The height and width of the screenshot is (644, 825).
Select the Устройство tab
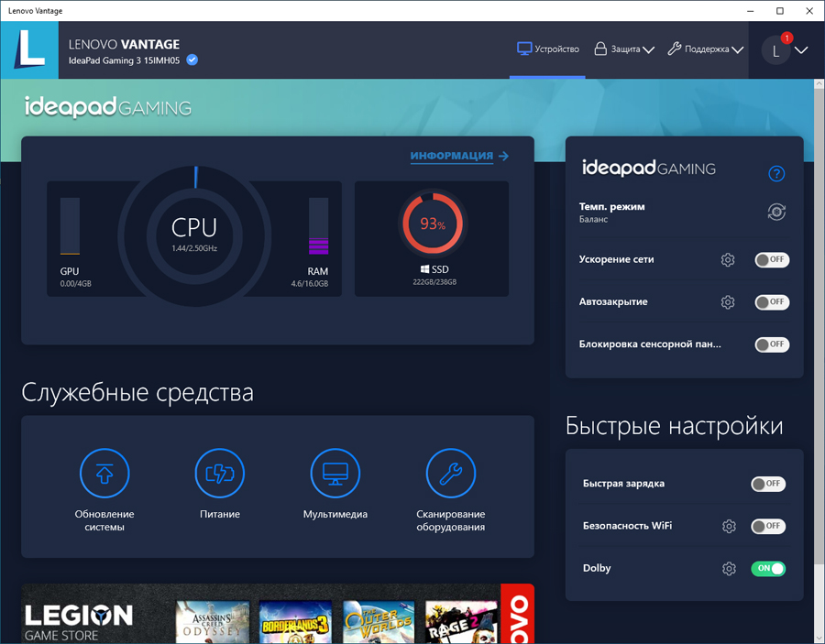click(x=548, y=49)
